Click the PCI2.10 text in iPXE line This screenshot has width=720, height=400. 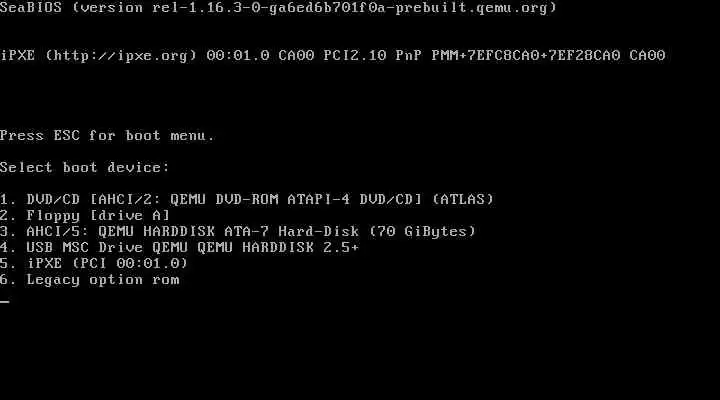354,56
